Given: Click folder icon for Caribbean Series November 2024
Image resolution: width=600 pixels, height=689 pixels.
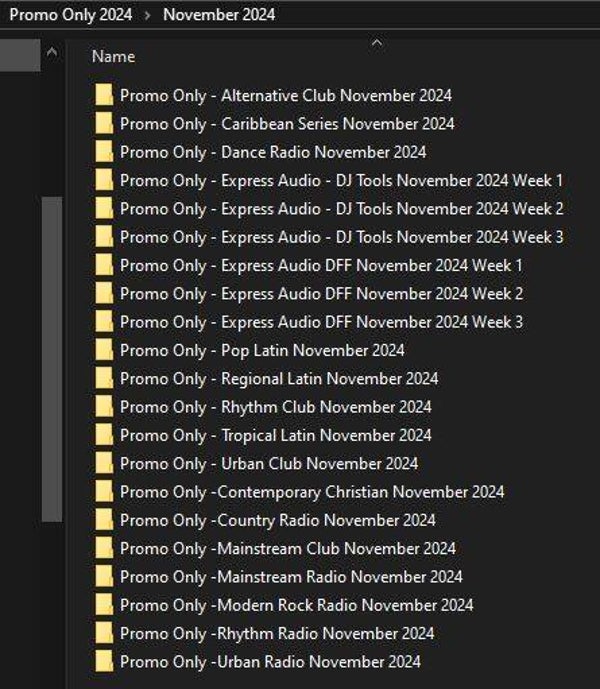Looking at the screenshot, I should (104, 123).
